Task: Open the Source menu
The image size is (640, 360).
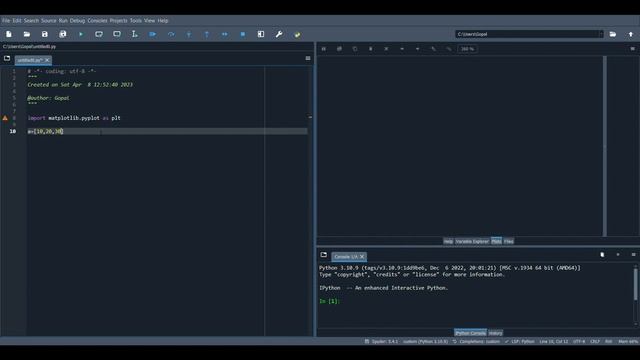Action: (x=49, y=20)
